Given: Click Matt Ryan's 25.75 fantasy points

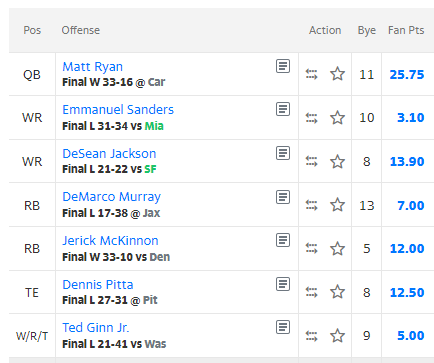Looking at the screenshot, I should (407, 75).
